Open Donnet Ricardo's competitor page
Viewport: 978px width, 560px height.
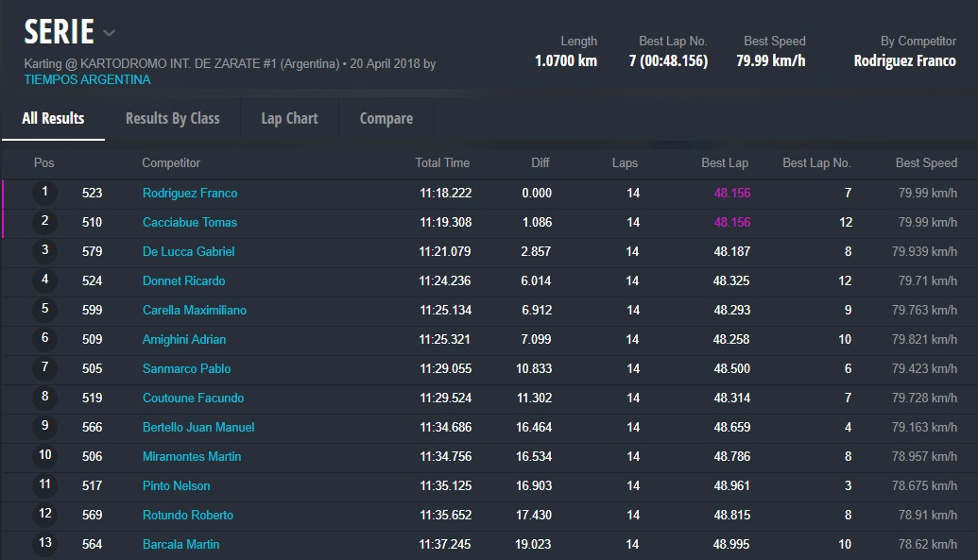(x=183, y=280)
